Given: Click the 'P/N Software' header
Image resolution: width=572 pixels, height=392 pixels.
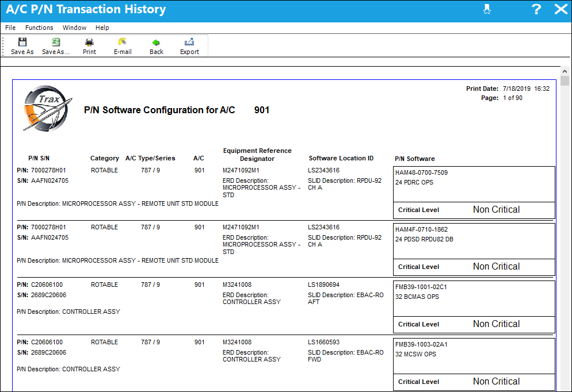Looking at the screenshot, I should (x=415, y=159).
